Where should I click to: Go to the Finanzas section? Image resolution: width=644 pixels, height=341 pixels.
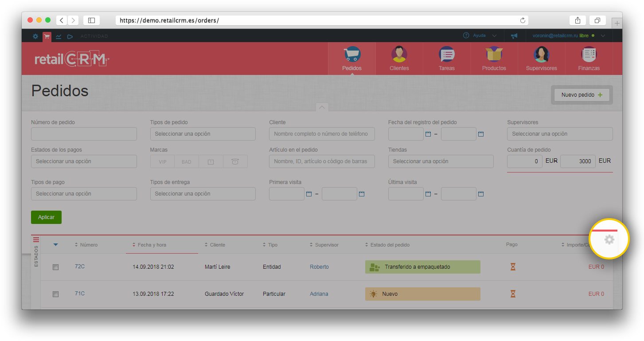pos(589,59)
